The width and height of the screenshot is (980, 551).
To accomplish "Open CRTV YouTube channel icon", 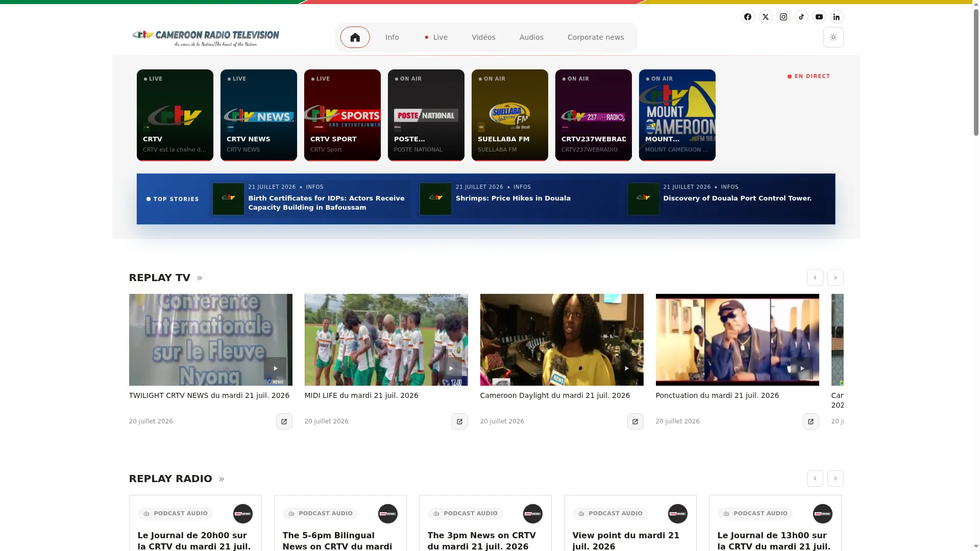I will tap(819, 17).
